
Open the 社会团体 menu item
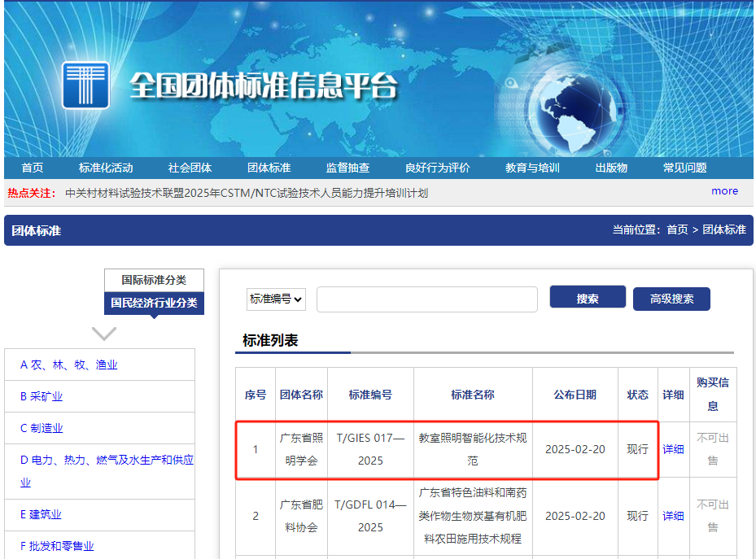click(190, 168)
